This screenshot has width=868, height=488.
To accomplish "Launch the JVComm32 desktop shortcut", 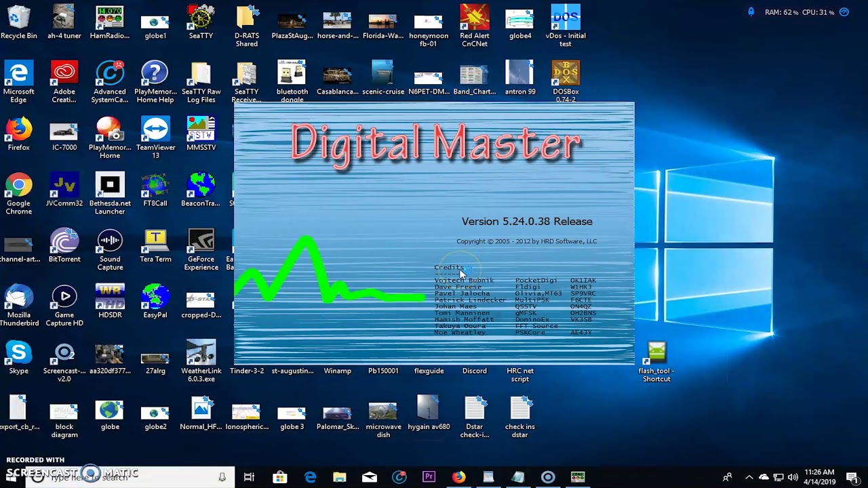I will tap(64, 190).
